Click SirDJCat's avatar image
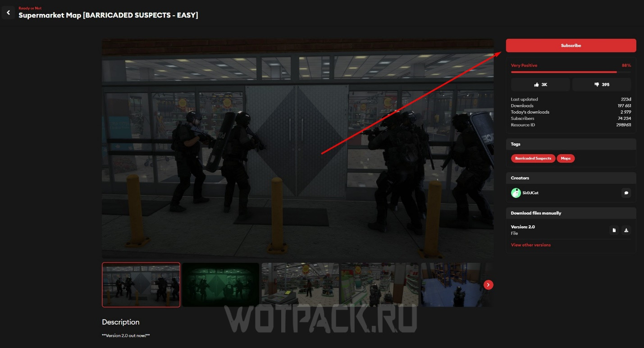The height and width of the screenshot is (348, 644). (x=516, y=193)
